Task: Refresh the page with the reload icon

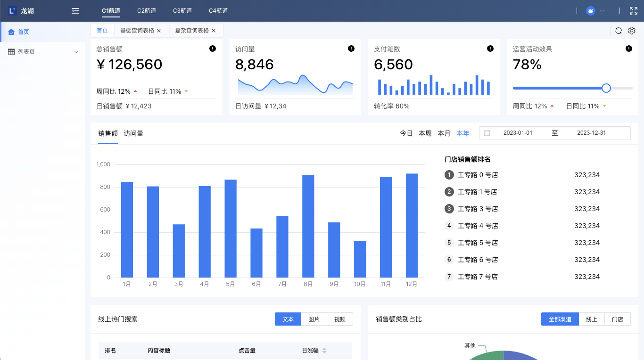Action: coord(619,31)
